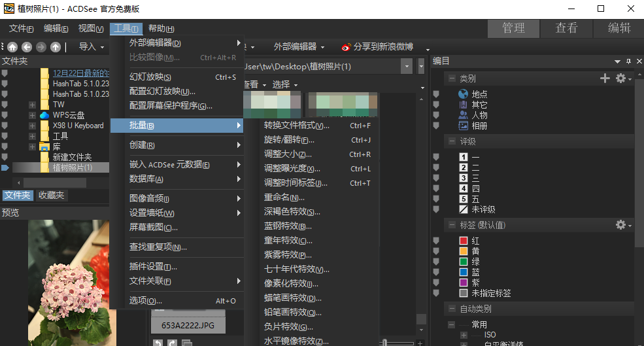The width and height of the screenshot is (644, 346).
Task: Open the 文件 menu
Action: pyautogui.click(x=21, y=28)
